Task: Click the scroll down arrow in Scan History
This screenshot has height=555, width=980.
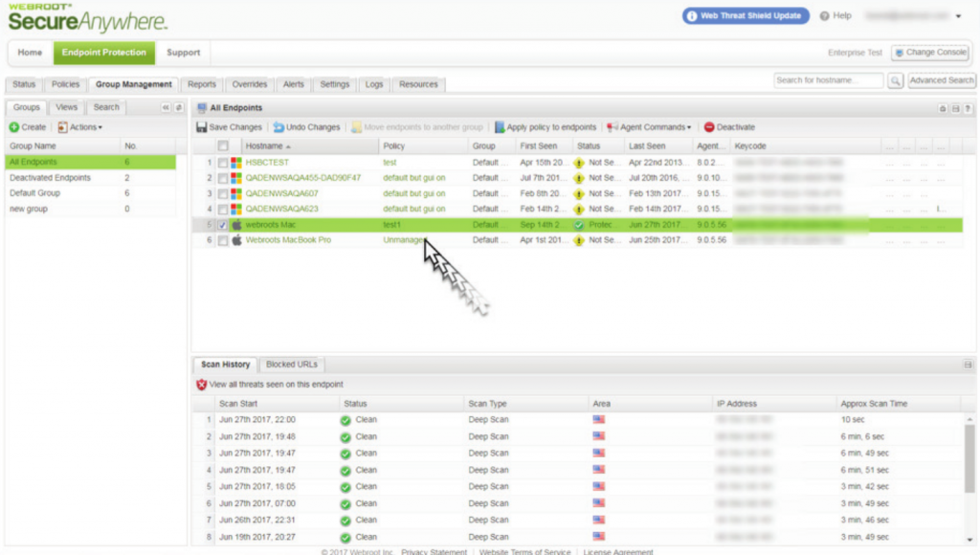Action: (x=969, y=540)
